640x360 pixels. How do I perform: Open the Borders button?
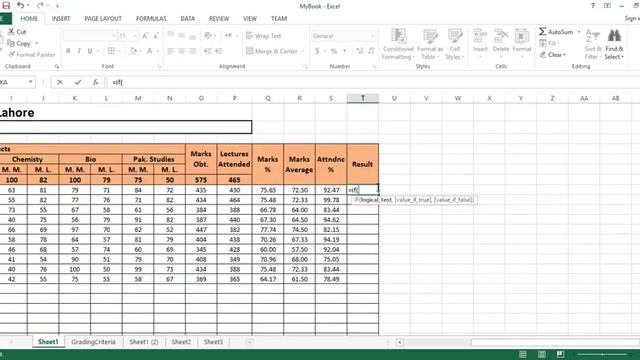tap(111, 51)
